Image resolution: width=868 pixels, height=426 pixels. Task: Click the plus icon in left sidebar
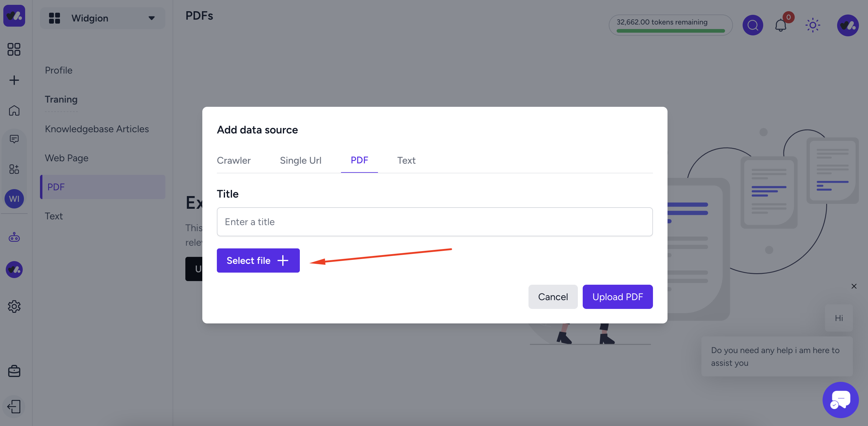pos(14,80)
